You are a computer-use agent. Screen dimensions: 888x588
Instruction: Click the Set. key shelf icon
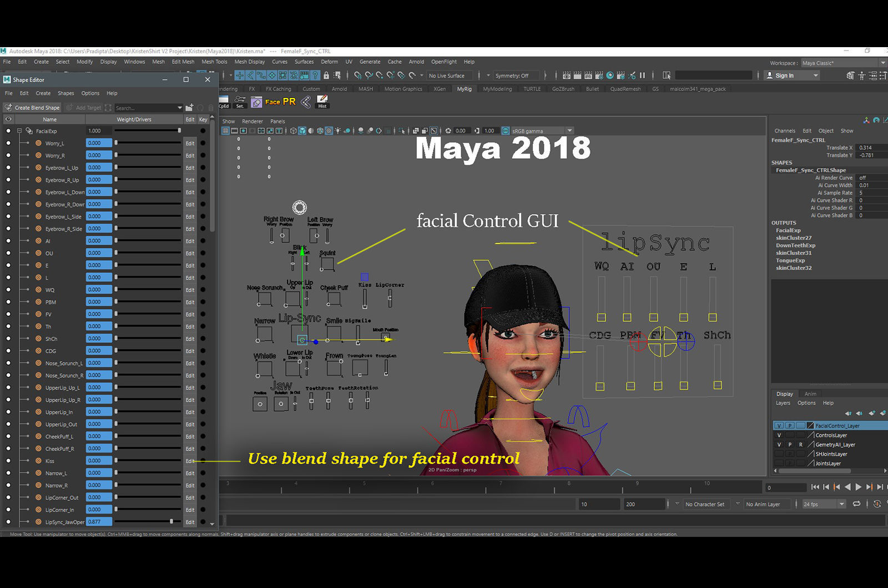[240, 102]
